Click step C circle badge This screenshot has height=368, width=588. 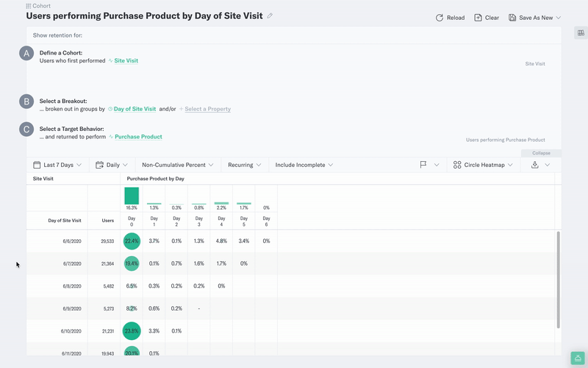coord(26,130)
